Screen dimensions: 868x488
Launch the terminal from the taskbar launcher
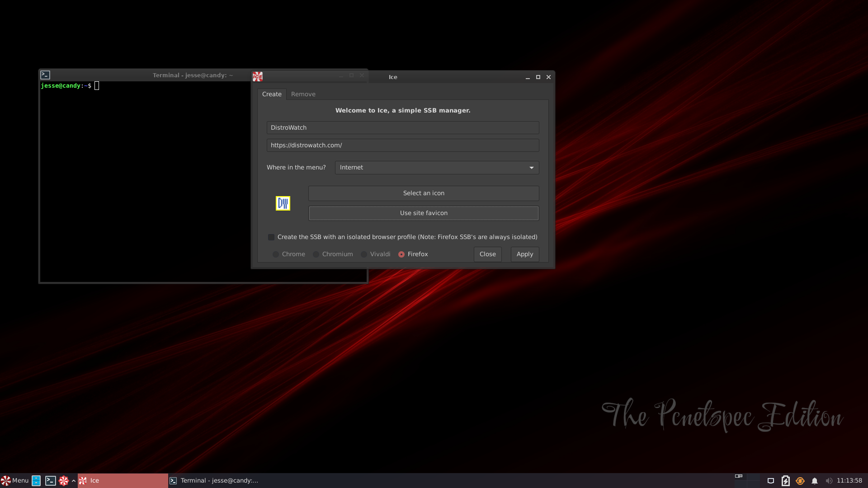[50, 480]
